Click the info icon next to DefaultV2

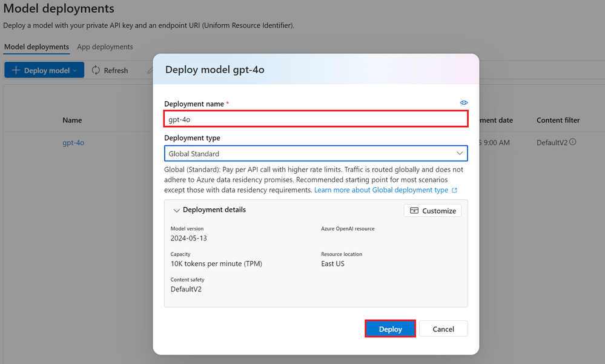click(572, 142)
